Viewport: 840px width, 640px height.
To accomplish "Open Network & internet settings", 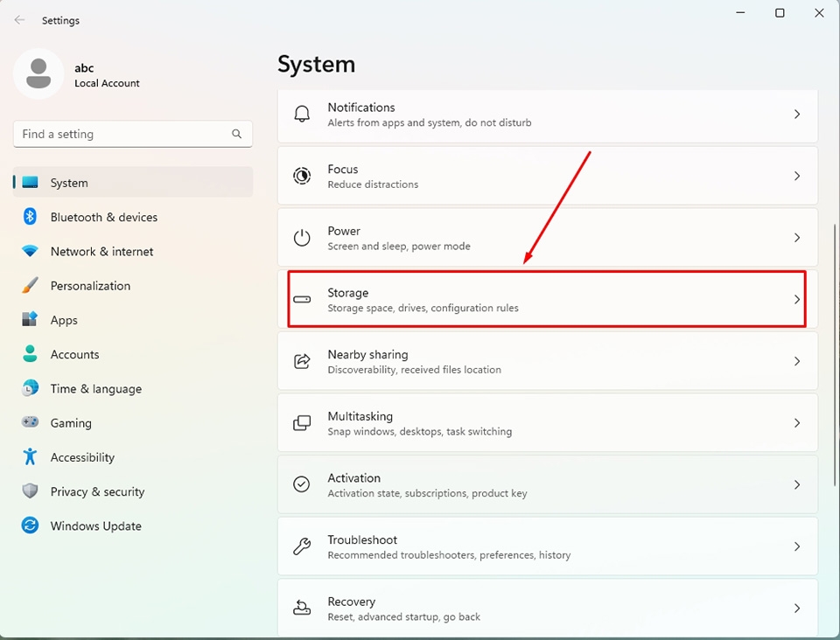I will pyautogui.click(x=133, y=251).
